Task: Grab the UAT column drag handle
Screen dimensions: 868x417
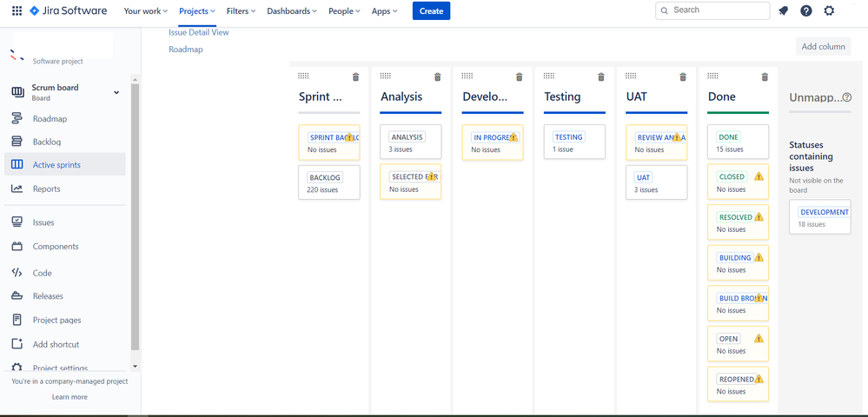Action: coord(631,76)
